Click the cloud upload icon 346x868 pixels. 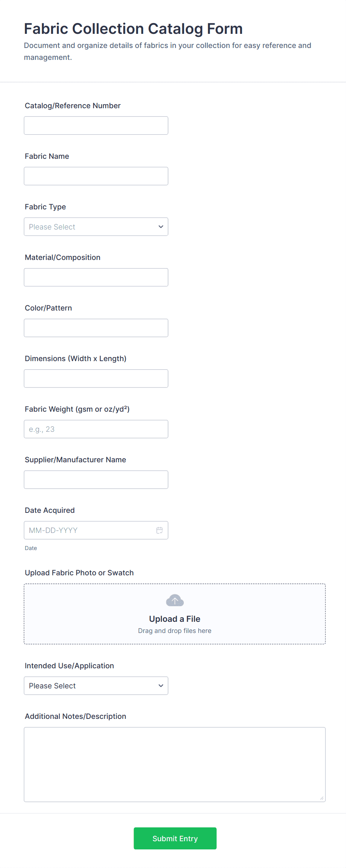pos(174,600)
